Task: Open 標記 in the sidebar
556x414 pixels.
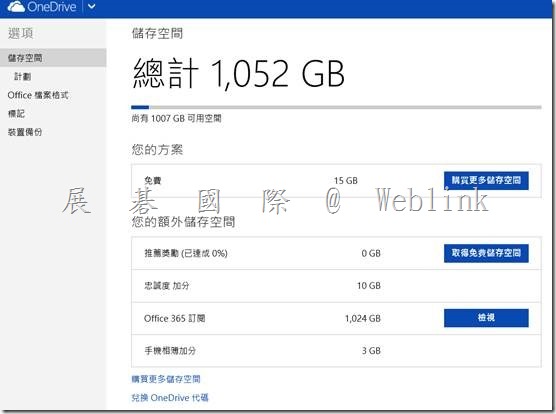Action: (16, 113)
